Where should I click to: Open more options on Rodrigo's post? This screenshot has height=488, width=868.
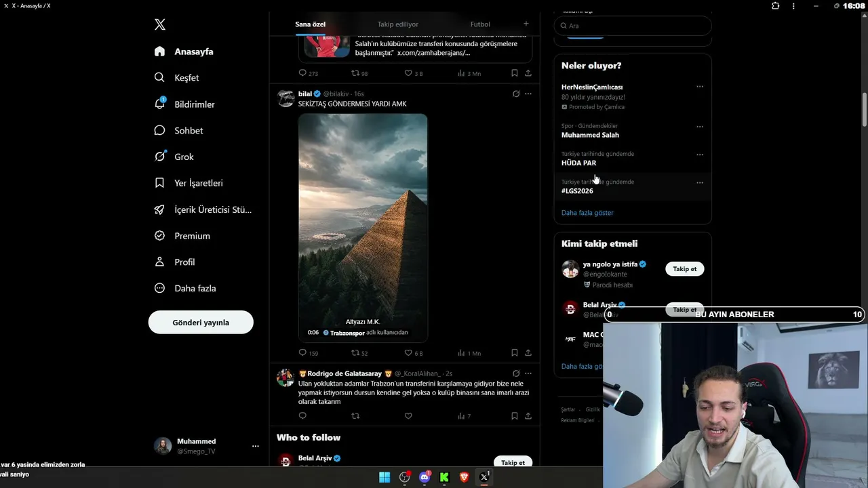click(x=528, y=373)
